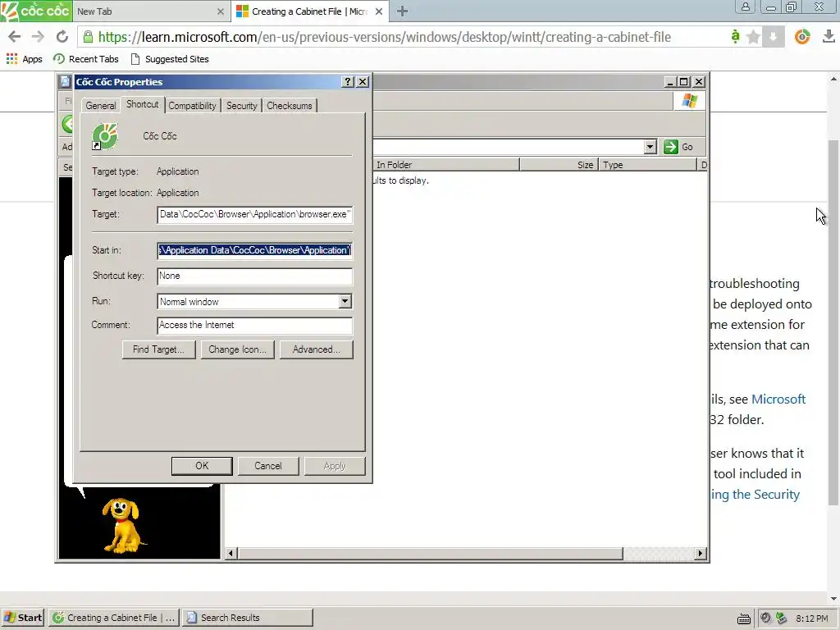Open the Security tab
The image size is (840, 630).
click(x=242, y=106)
